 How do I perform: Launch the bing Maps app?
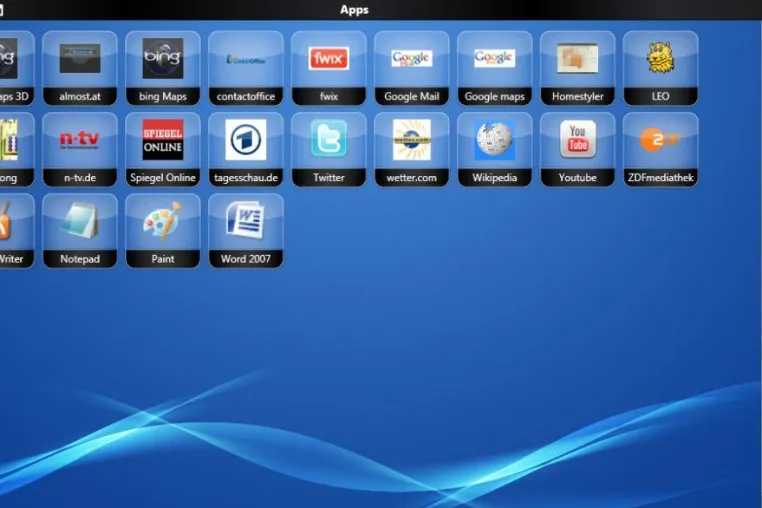pos(163,68)
